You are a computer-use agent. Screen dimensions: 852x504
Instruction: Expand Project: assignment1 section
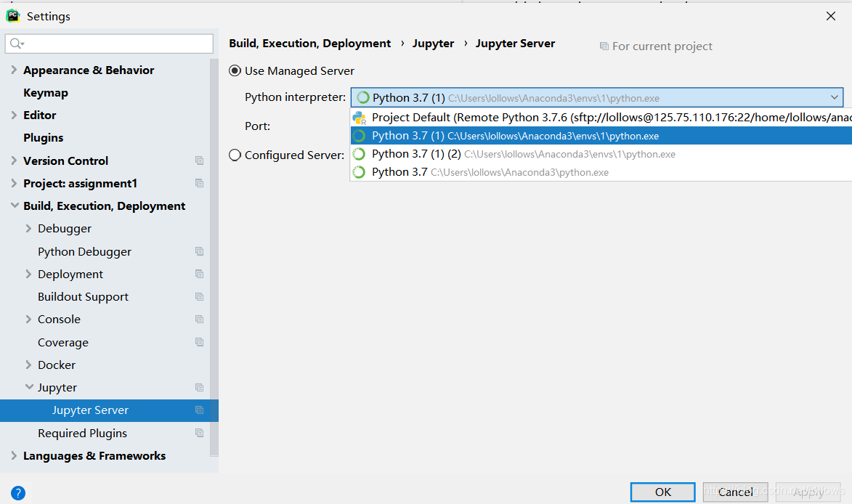tap(14, 184)
